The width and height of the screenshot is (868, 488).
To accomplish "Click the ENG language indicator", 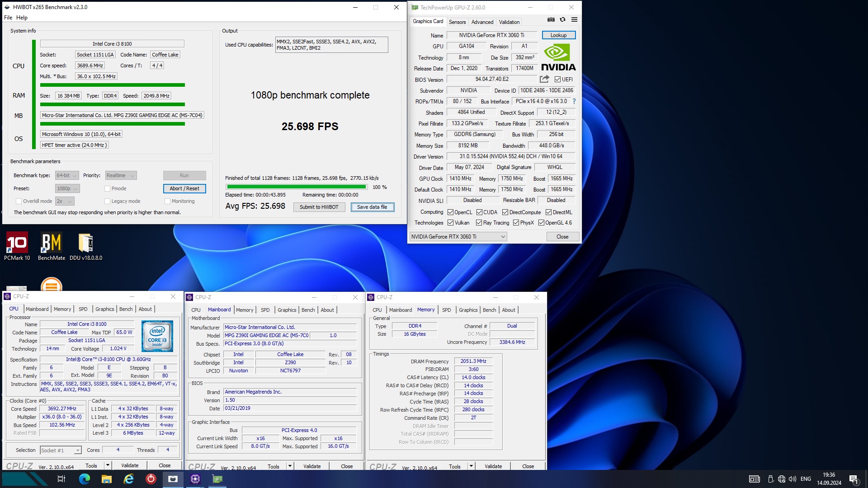I will (x=806, y=479).
